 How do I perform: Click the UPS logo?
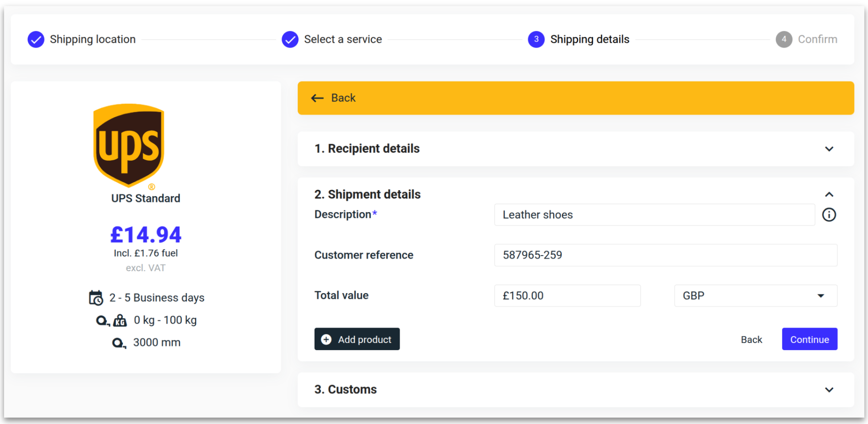coord(129,146)
